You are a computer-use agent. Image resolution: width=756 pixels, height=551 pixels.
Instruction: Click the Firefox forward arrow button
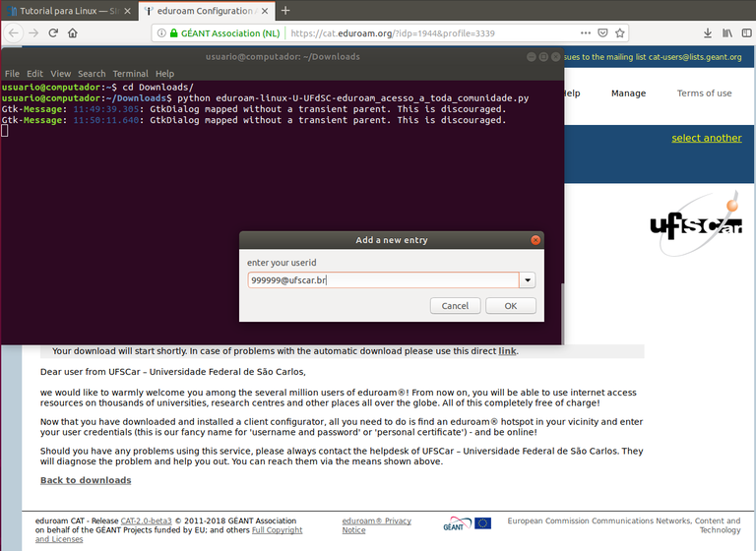tap(33, 32)
